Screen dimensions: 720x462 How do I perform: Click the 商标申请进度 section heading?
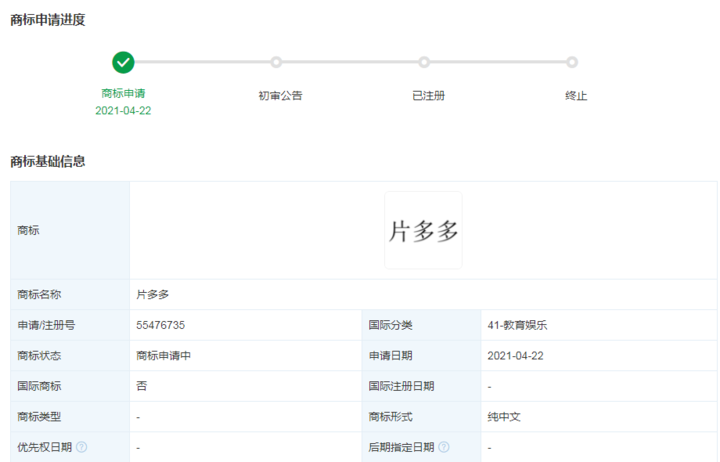click(x=48, y=20)
